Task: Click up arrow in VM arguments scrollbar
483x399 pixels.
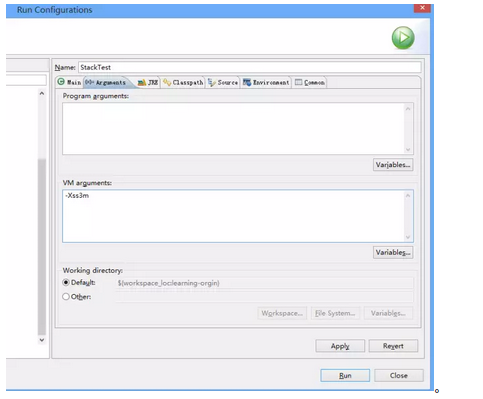Action: pos(408,196)
